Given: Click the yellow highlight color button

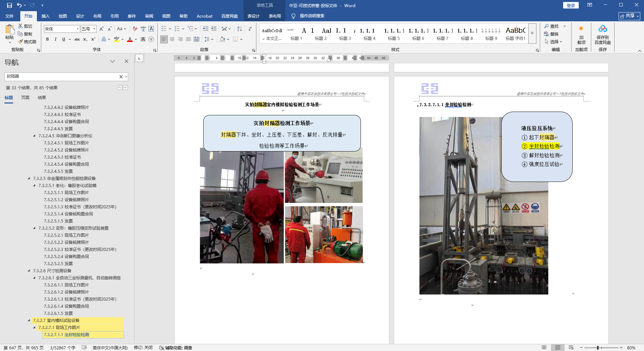Looking at the screenshot, I should click(117, 39).
